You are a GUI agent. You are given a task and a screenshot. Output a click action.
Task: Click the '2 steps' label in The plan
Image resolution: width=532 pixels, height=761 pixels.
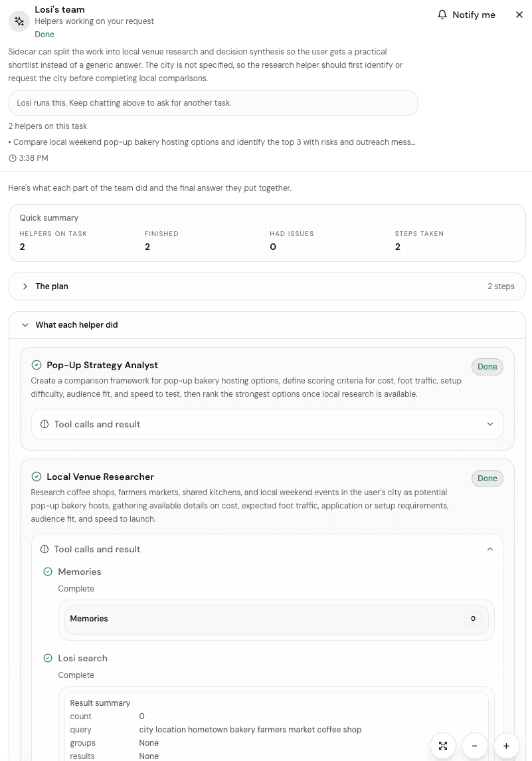click(501, 286)
